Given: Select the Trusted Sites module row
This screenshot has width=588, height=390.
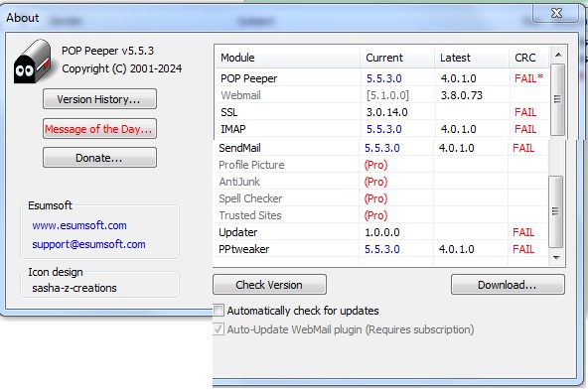Looking at the screenshot, I should [380, 215].
